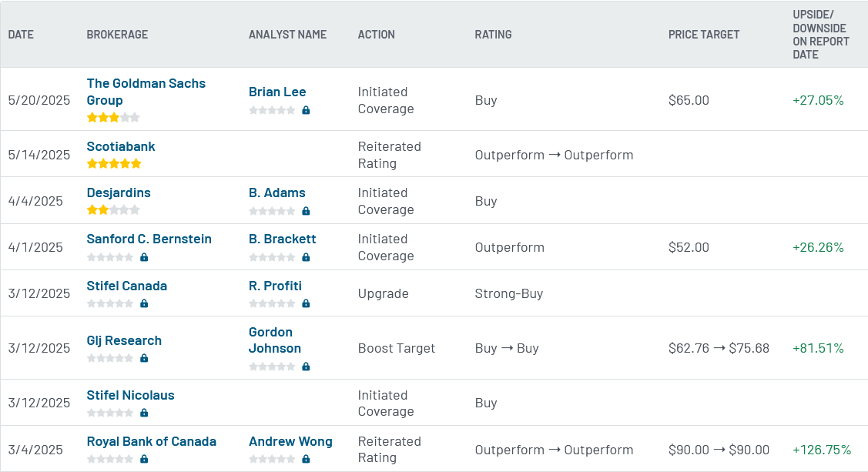Select the +81.51% upside value
The width and height of the screenshot is (868, 472).
[x=818, y=348]
